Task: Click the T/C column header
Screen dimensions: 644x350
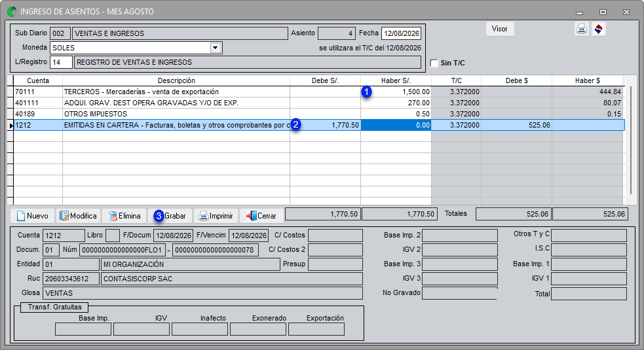Action: [x=457, y=81]
